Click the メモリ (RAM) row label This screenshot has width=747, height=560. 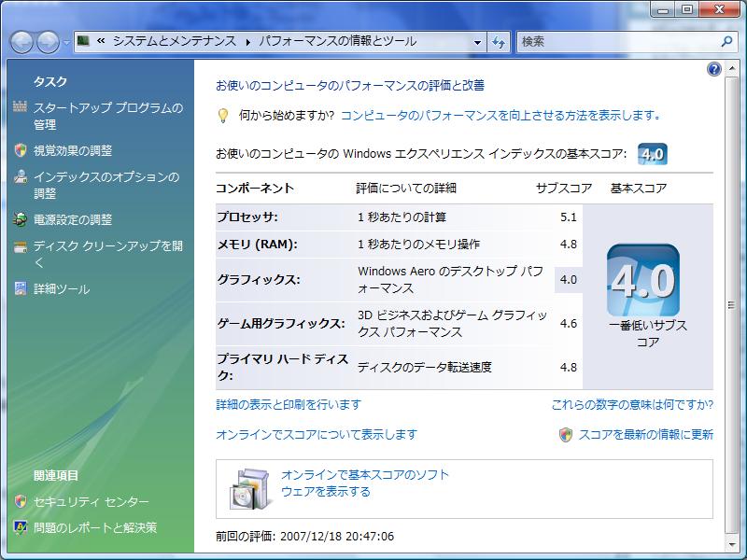click(x=258, y=245)
